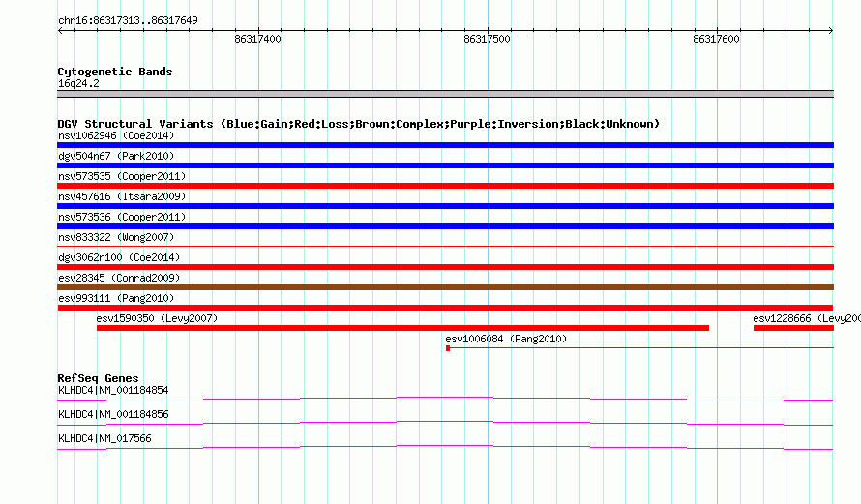Open KLHDC4|NM_001184854 gene label
This screenshot has width=861, height=504.
click(x=113, y=391)
